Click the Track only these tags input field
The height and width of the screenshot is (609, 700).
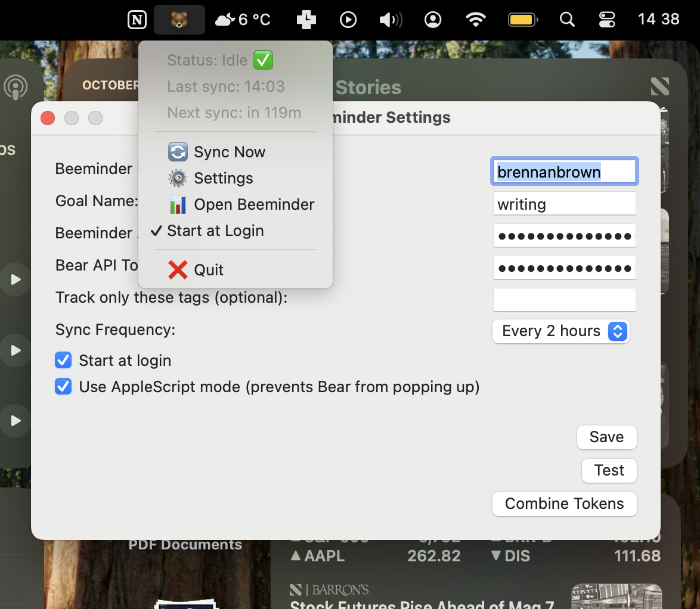[564, 299]
